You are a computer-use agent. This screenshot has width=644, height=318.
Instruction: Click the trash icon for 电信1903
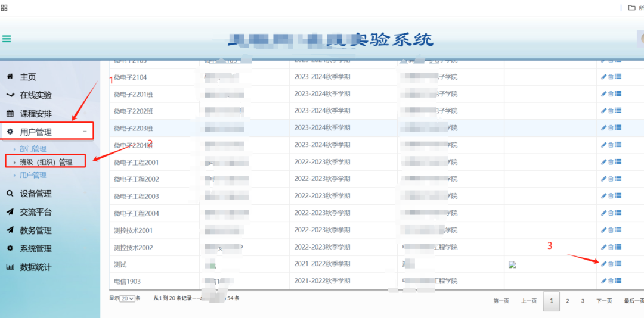pyautogui.click(x=611, y=281)
